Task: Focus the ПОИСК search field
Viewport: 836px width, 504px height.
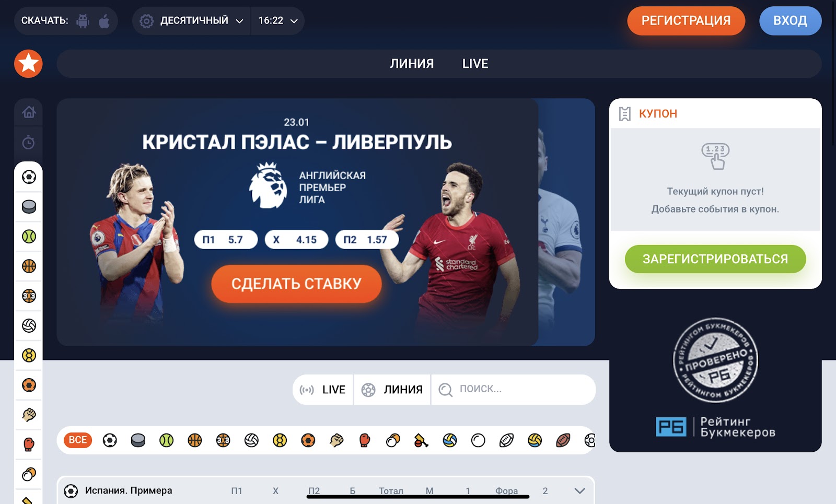Action: [x=513, y=390]
